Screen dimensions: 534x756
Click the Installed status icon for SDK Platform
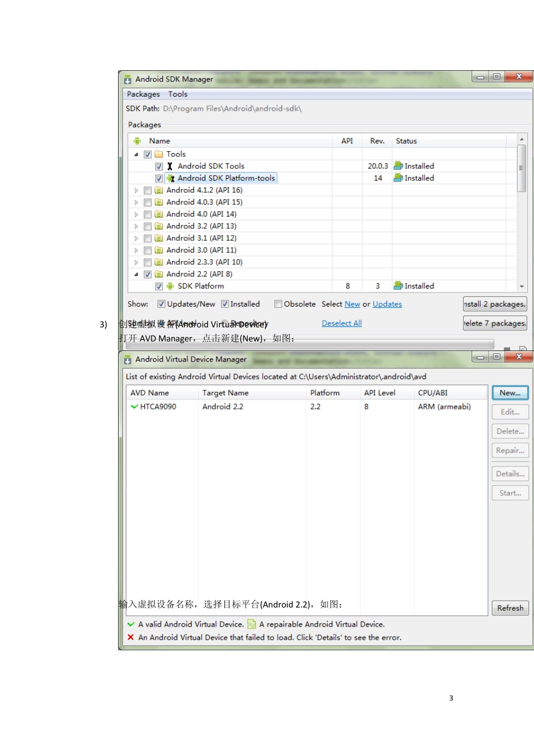pos(398,286)
